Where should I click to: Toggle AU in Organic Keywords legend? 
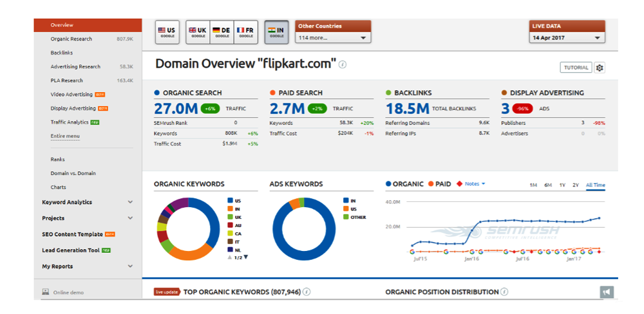point(234,225)
